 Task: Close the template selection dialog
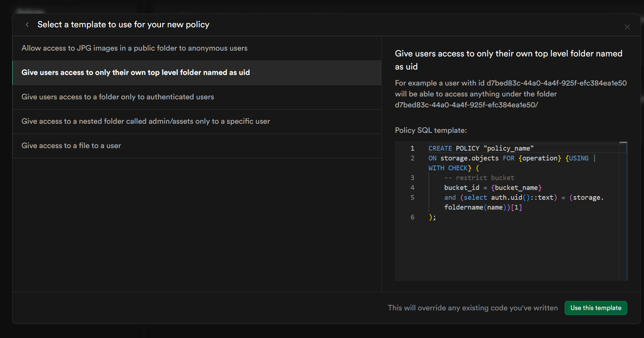click(627, 27)
